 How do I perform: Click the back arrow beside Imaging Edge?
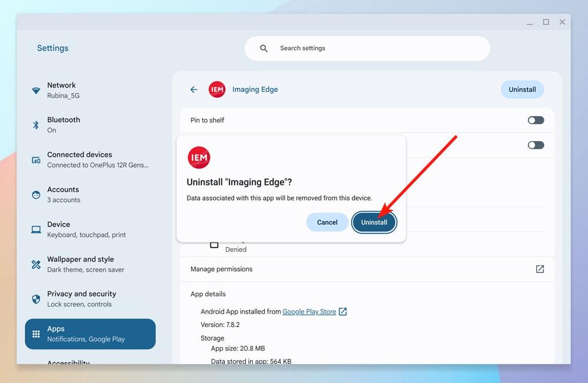click(193, 89)
